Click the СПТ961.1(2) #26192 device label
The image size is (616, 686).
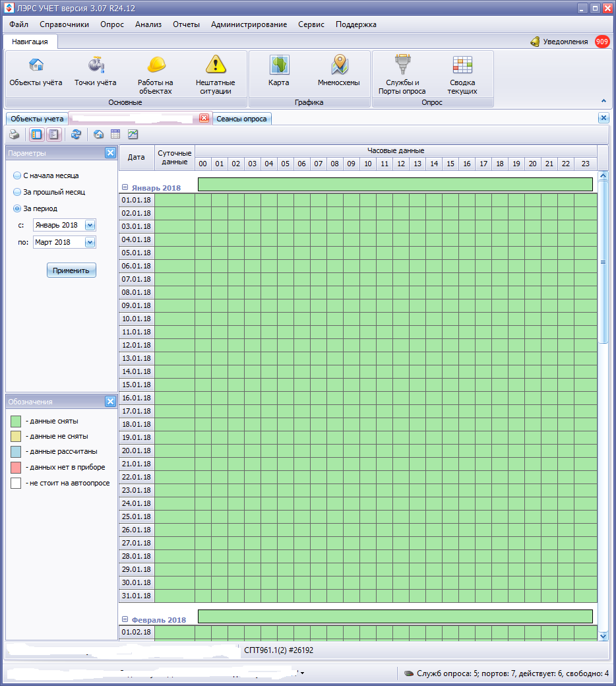click(279, 650)
